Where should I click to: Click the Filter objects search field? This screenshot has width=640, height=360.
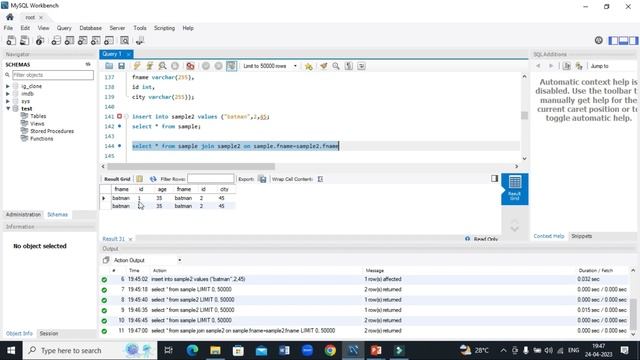click(53, 75)
